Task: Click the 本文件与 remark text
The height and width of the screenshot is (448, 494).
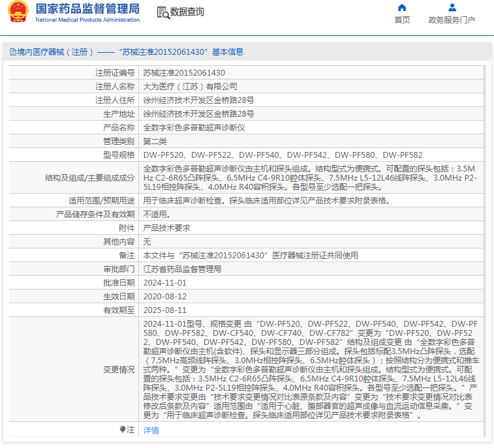Action: pos(251,256)
